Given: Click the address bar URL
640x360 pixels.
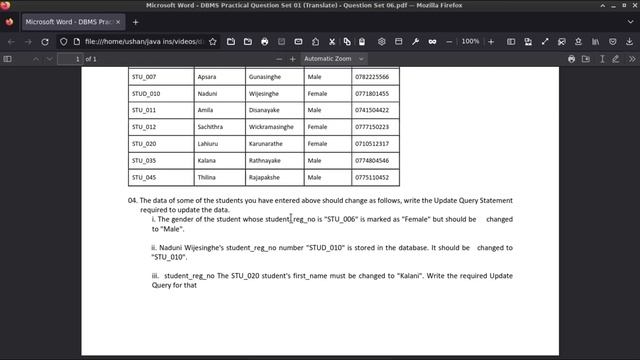Looking at the screenshot, I should pos(144,42).
